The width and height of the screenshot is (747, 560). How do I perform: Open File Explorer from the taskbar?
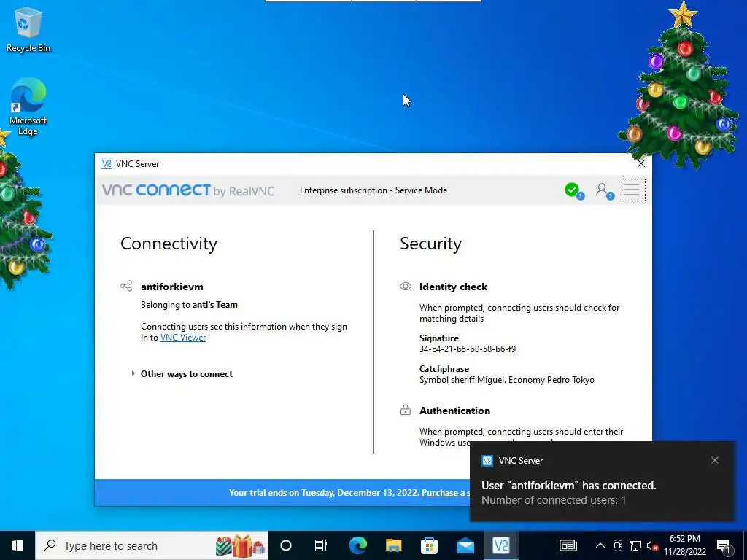coord(393,545)
